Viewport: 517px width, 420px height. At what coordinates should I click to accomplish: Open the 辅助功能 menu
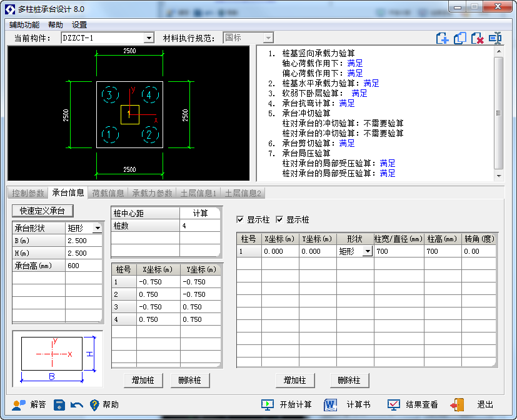click(24, 25)
